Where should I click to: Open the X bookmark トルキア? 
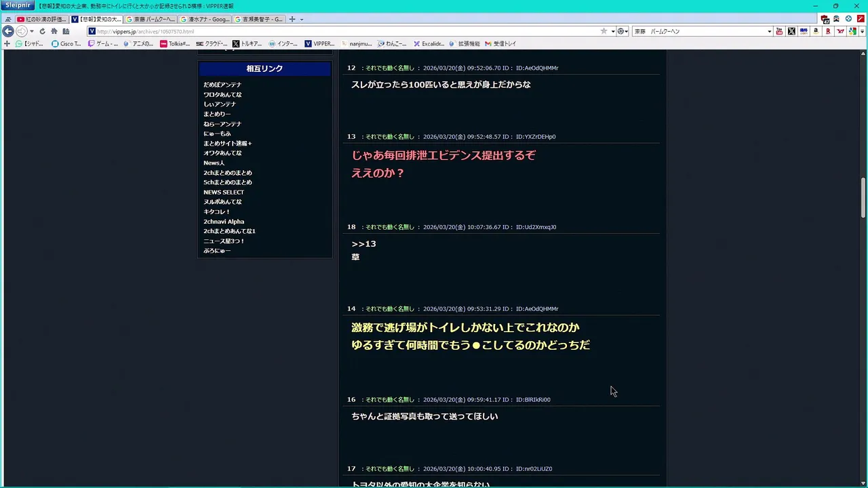tap(247, 43)
